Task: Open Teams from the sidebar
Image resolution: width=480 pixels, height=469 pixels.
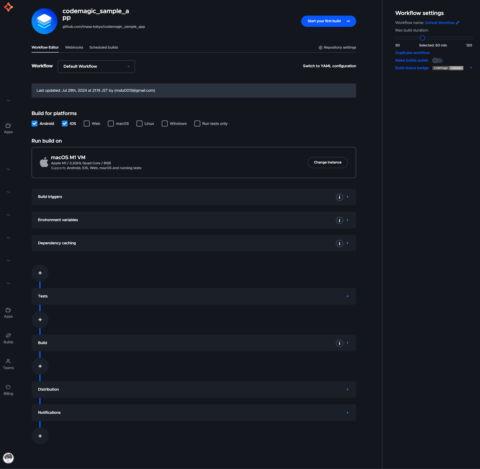Action: tap(8, 364)
